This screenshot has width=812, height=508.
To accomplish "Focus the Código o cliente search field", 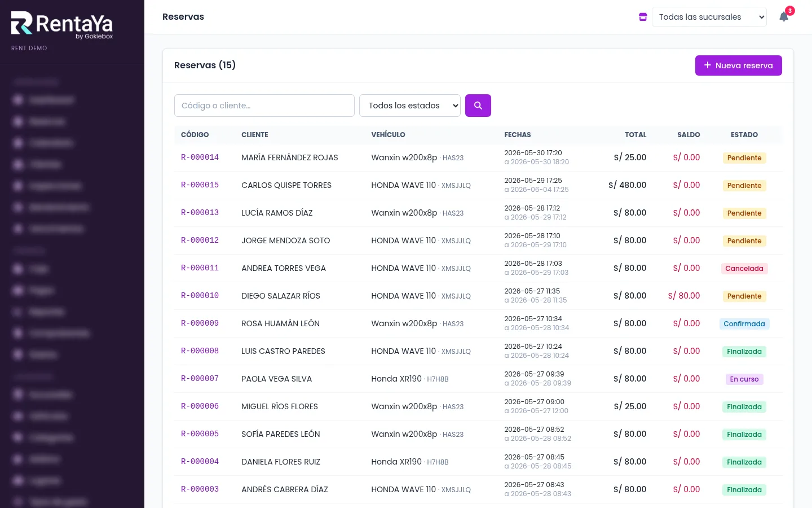I will click(264, 106).
